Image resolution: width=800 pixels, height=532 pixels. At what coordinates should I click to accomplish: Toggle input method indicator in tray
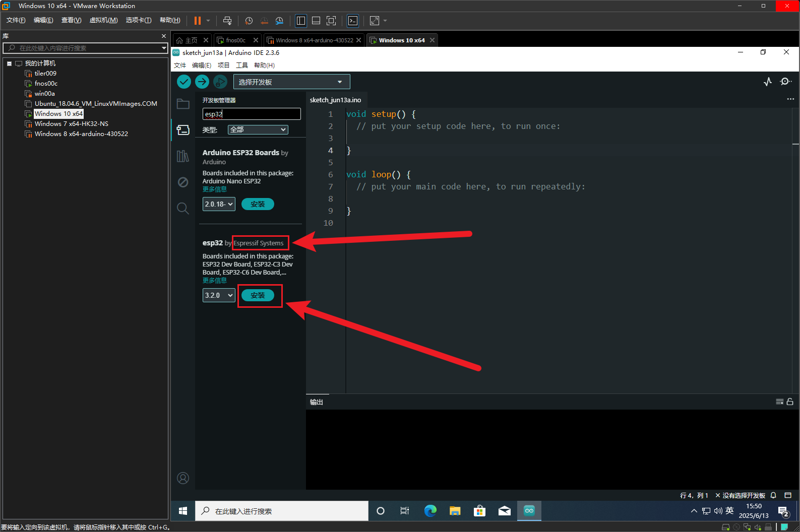(x=729, y=511)
